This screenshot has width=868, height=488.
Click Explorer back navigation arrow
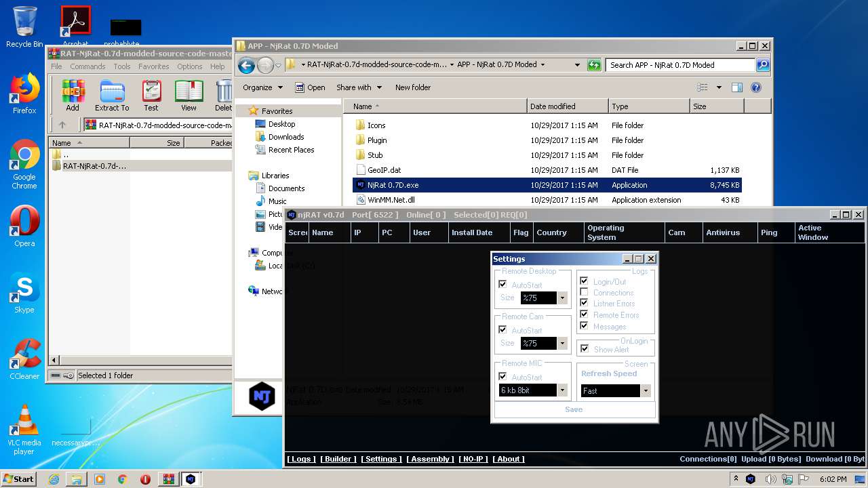click(246, 65)
